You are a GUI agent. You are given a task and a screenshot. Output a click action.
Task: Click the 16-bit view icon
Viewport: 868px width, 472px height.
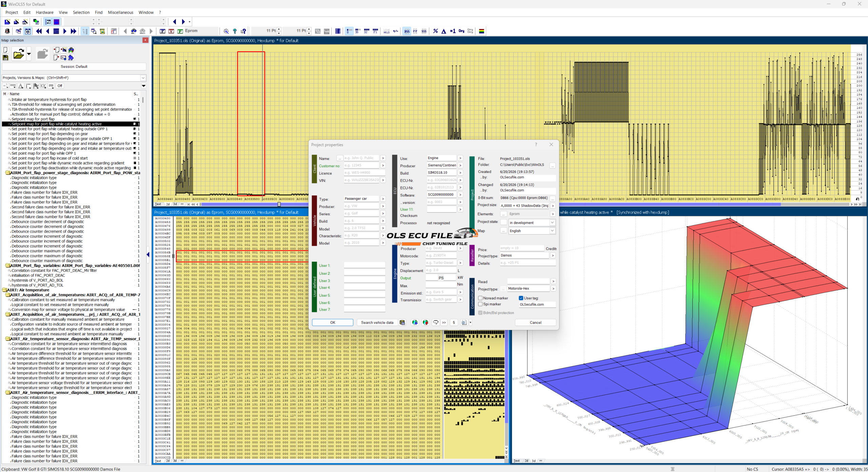pos(357,31)
